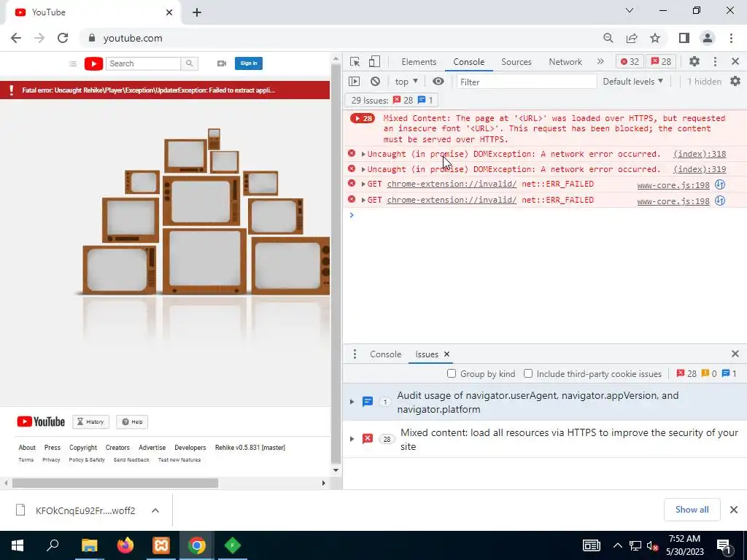The image size is (747, 560).
Task: Open File Explorer from the taskbar
Action: pyautogui.click(x=89, y=545)
